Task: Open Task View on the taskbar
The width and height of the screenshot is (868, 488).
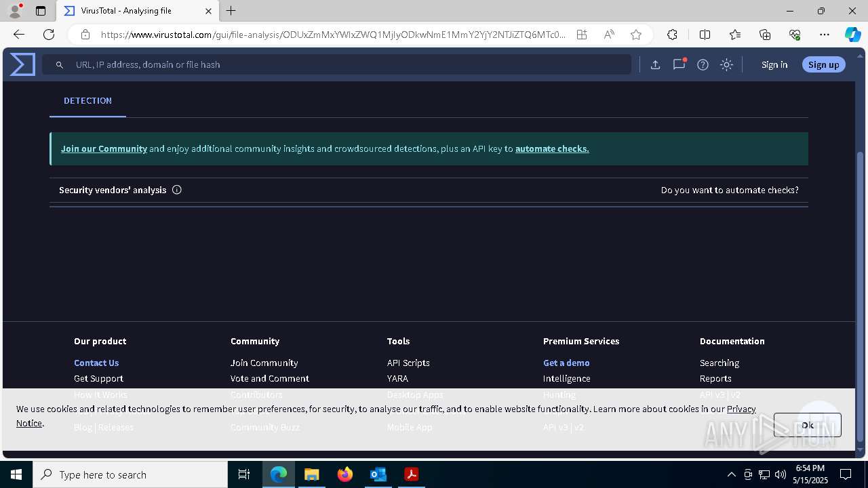Action: (x=244, y=474)
